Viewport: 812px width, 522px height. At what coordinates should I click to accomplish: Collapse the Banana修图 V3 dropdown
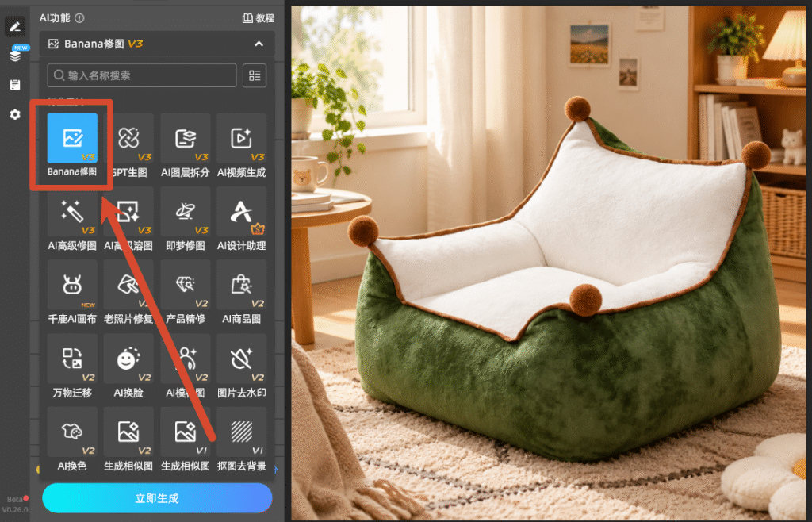[259, 44]
